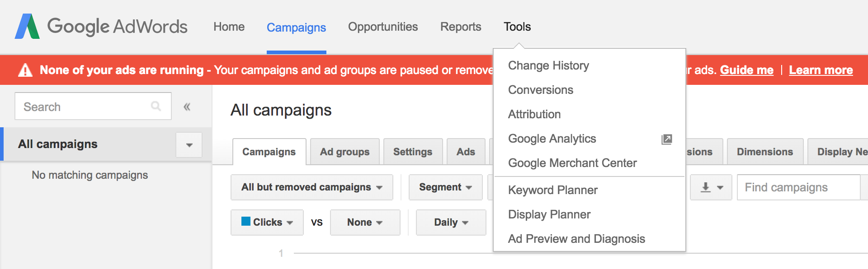Click the external link icon beside Google Analytics
This screenshot has width=868, height=269.
tap(667, 139)
